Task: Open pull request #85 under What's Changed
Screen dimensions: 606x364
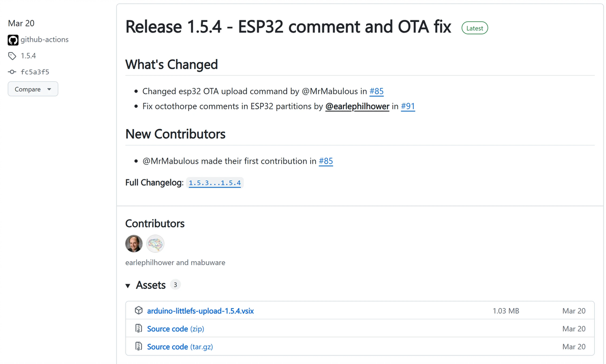Action: tap(376, 91)
